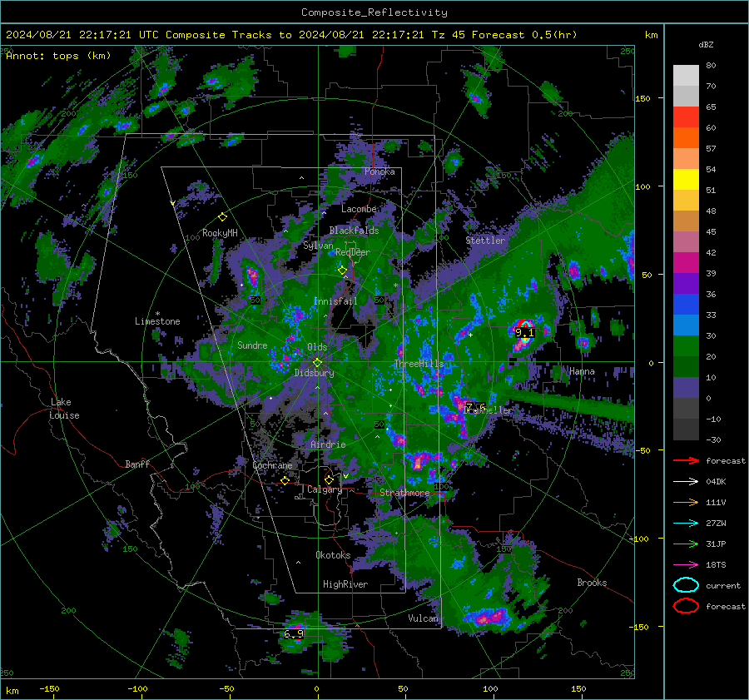Click the cyan current ellipse legend icon
Screen dimensions: 749x700
pos(686,585)
